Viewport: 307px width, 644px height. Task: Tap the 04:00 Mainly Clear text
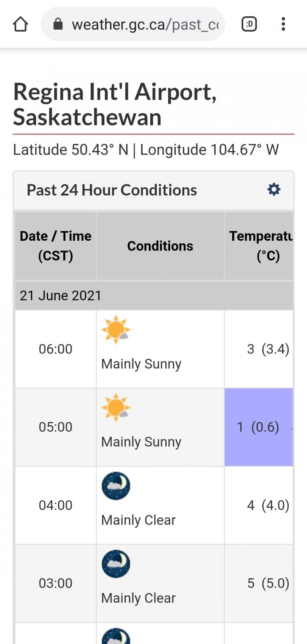tap(138, 520)
